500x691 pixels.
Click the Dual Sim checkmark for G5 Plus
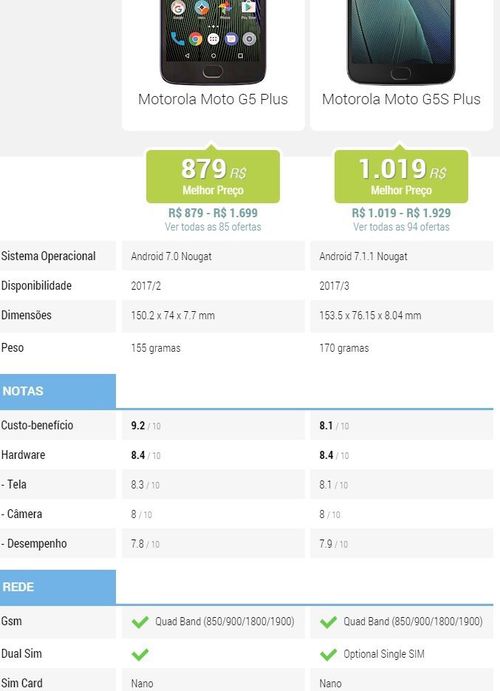pyautogui.click(x=140, y=654)
